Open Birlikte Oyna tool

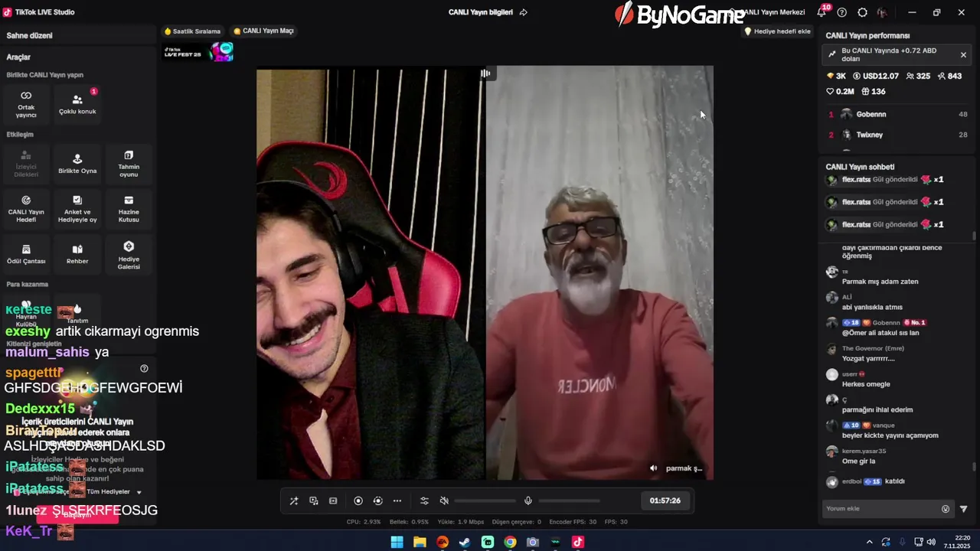(77, 163)
